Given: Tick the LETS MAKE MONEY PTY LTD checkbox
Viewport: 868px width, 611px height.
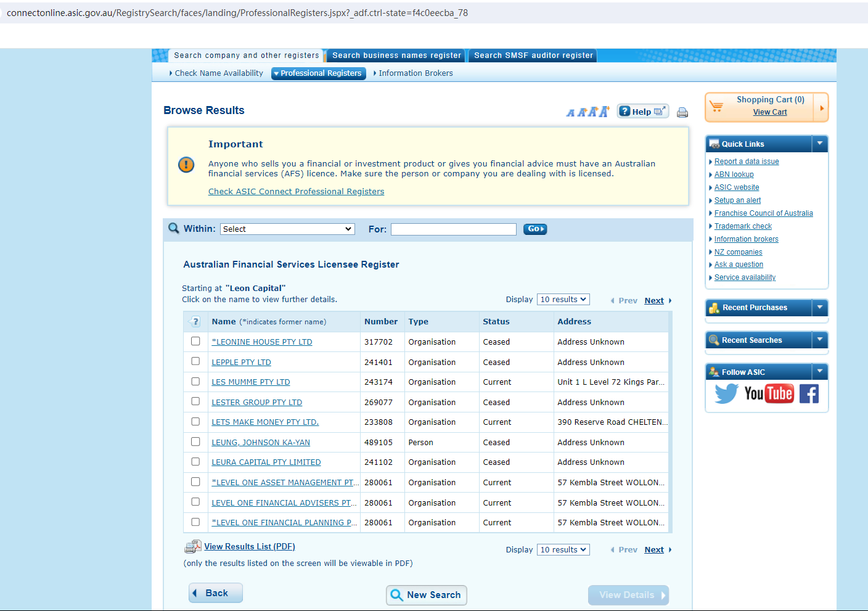Looking at the screenshot, I should pos(195,422).
